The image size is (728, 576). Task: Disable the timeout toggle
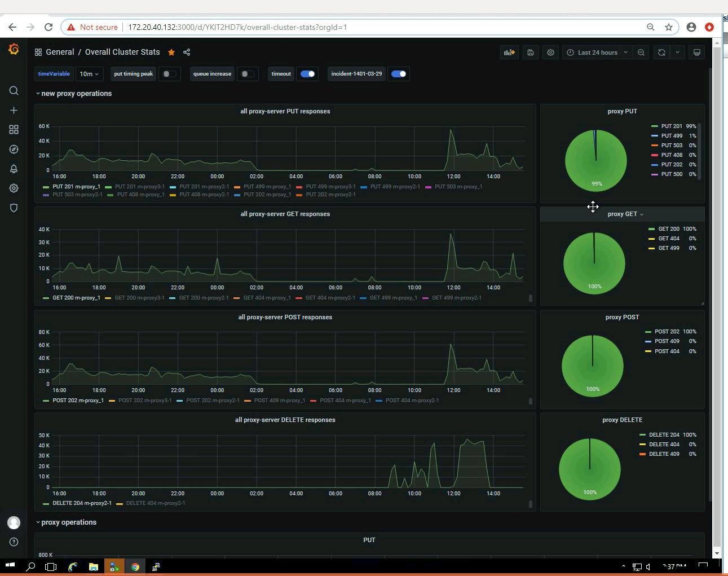(307, 74)
